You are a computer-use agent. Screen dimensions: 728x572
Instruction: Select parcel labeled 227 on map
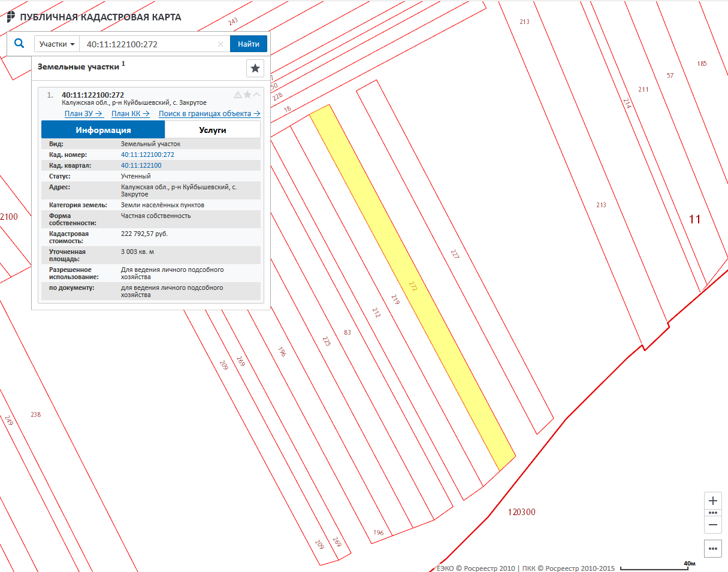click(x=455, y=253)
